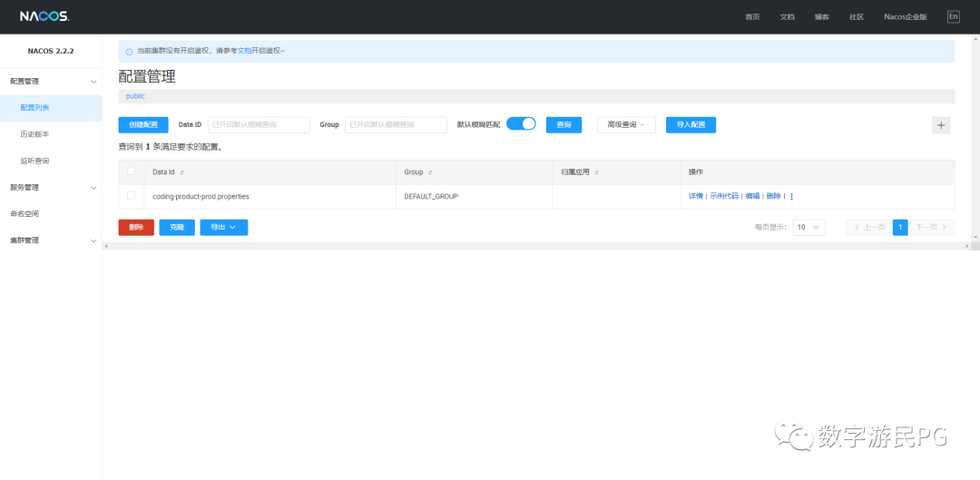Sort by Group column icon
The width and height of the screenshot is (980, 480).
(430, 172)
